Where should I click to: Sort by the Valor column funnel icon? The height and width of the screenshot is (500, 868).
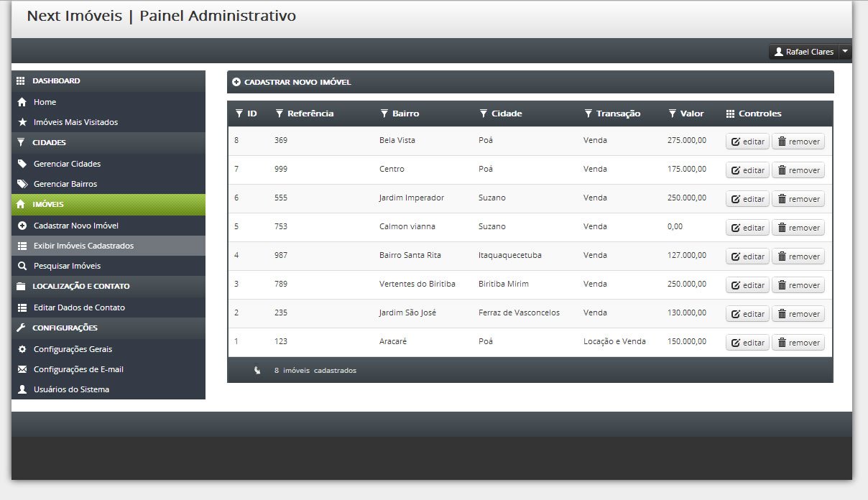(x=673, y=114)
